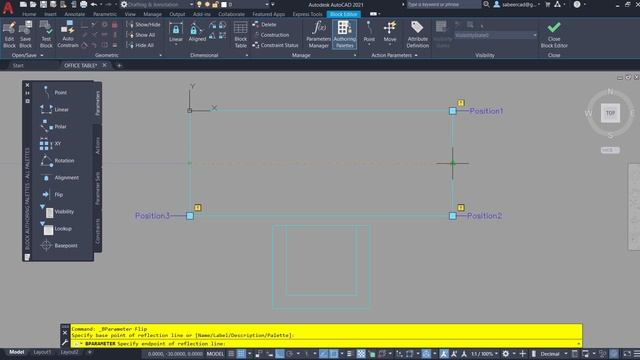Select the Point parameter in authoring palette
This screenshot has height=360, width=640.
[54, 93]
